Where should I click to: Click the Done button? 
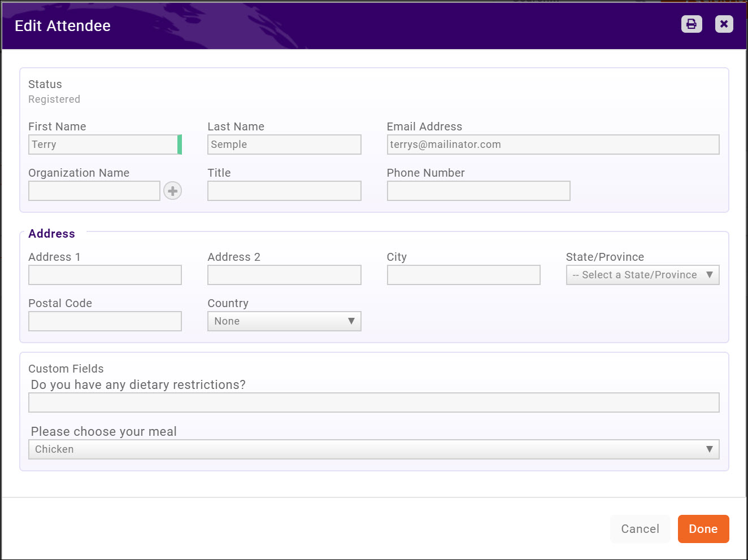click(x=703, y=529)
